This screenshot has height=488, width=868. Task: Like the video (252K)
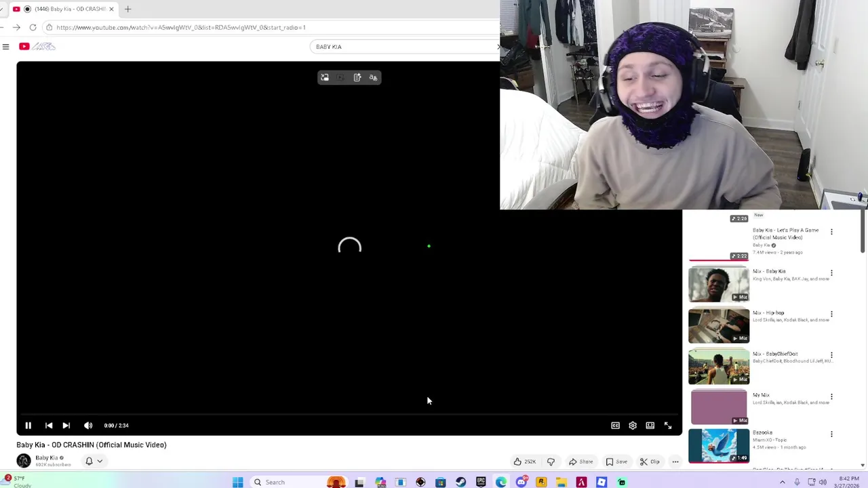(524, 462)
